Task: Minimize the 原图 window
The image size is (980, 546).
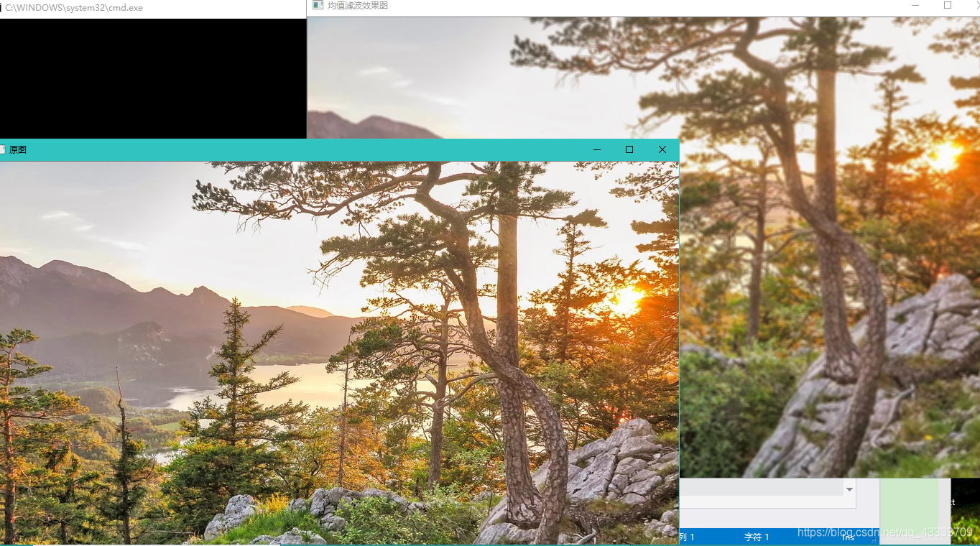Action: coord(596,149)
